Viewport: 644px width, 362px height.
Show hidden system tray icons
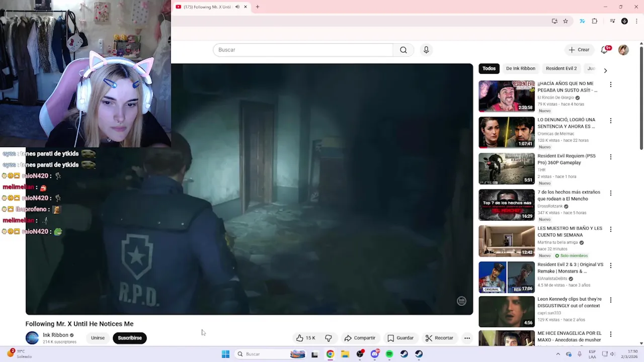click(x=557, y=354)
